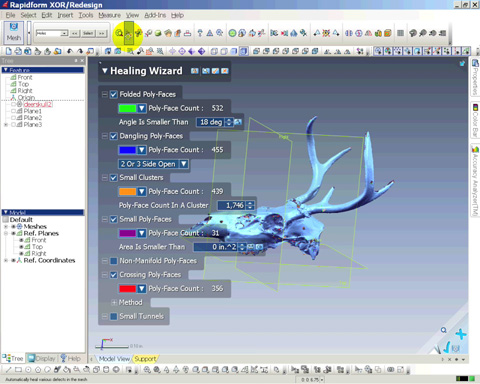
Task: Click the 18 deg angle input field
Action: click(x=211, y=122)
